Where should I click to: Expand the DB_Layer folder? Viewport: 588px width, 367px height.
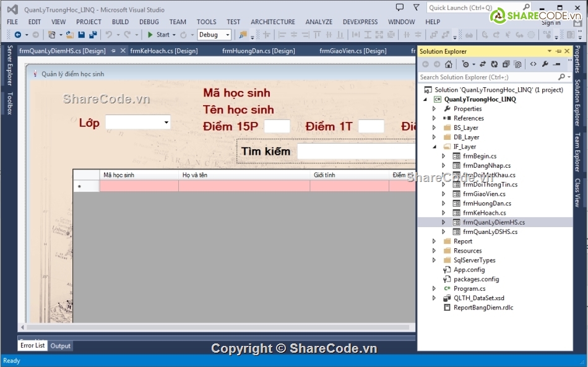coord(435,137)
